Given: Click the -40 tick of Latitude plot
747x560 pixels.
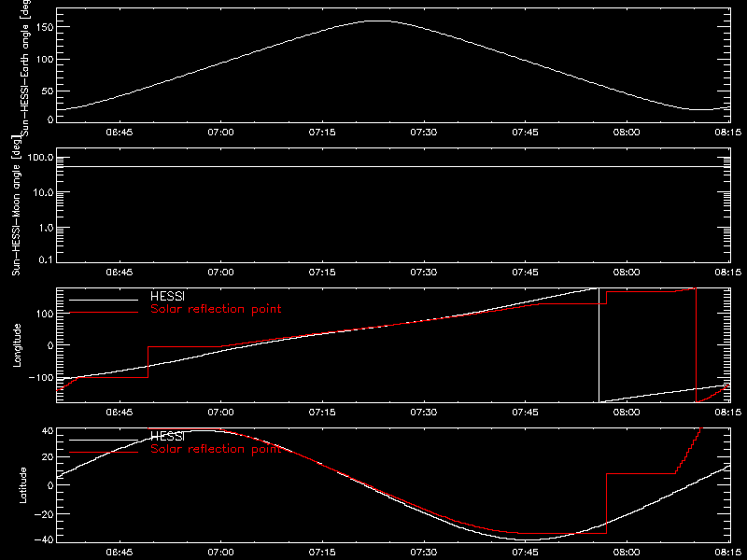Looking at the screenshot, I should pos(44,540).
